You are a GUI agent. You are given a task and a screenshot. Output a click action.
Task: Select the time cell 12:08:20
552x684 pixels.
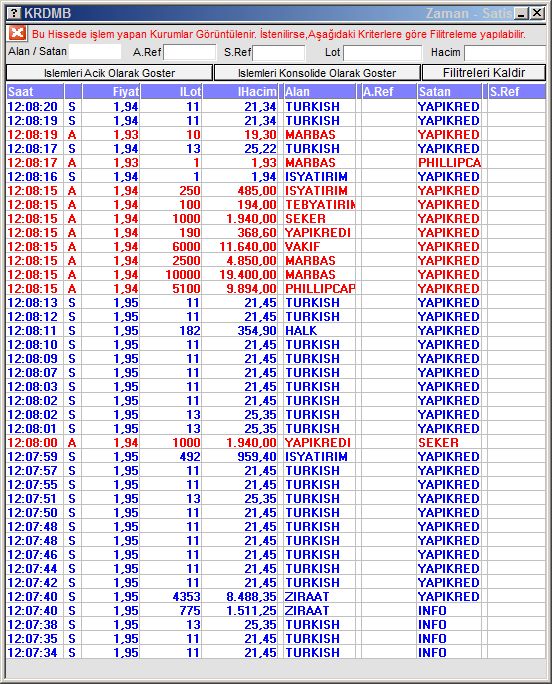coord(33,106)
